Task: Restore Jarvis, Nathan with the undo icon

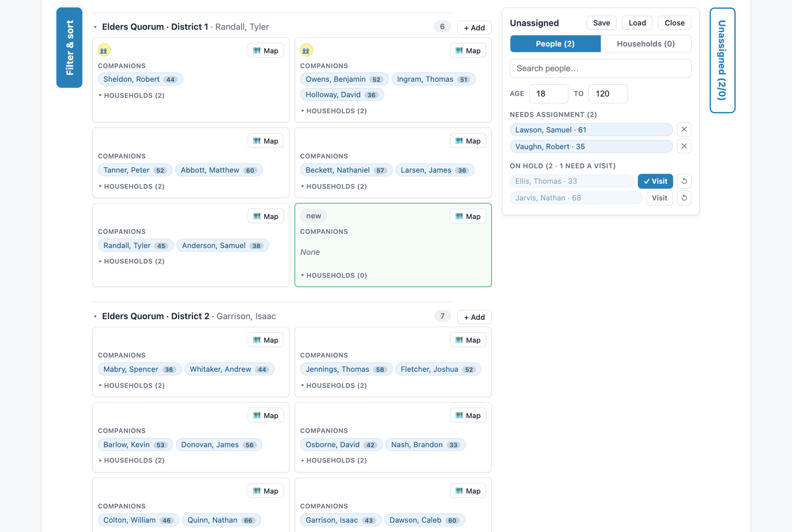Action: point(684,198)
